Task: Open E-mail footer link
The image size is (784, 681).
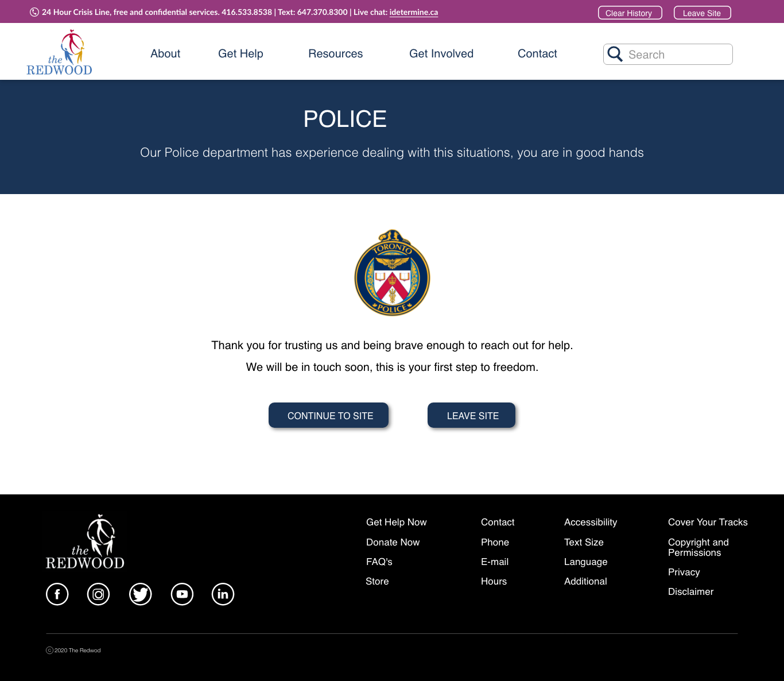Action: click(495, 562)
